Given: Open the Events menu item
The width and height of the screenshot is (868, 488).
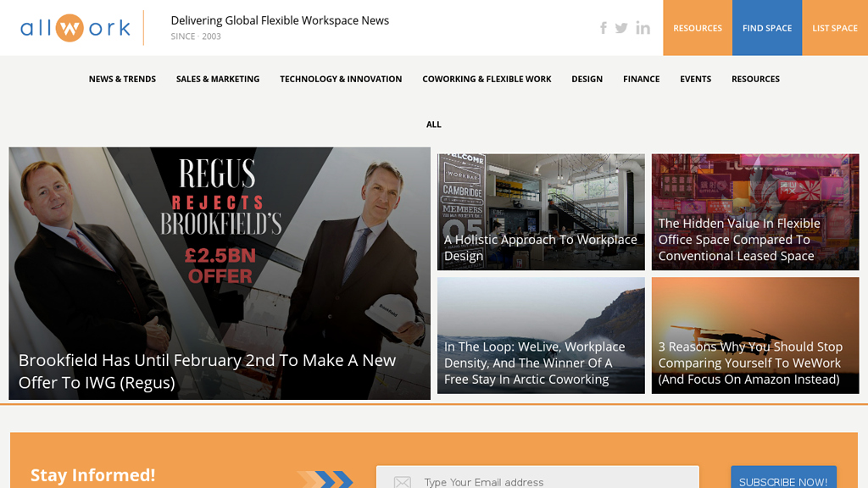Looking at the screenshot, I should click(695, 79).
